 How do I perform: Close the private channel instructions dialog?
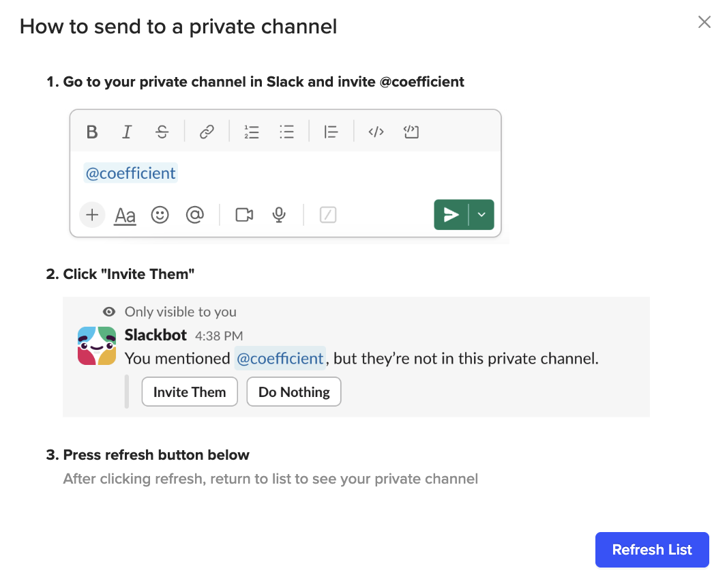click(x=704, y=22)
